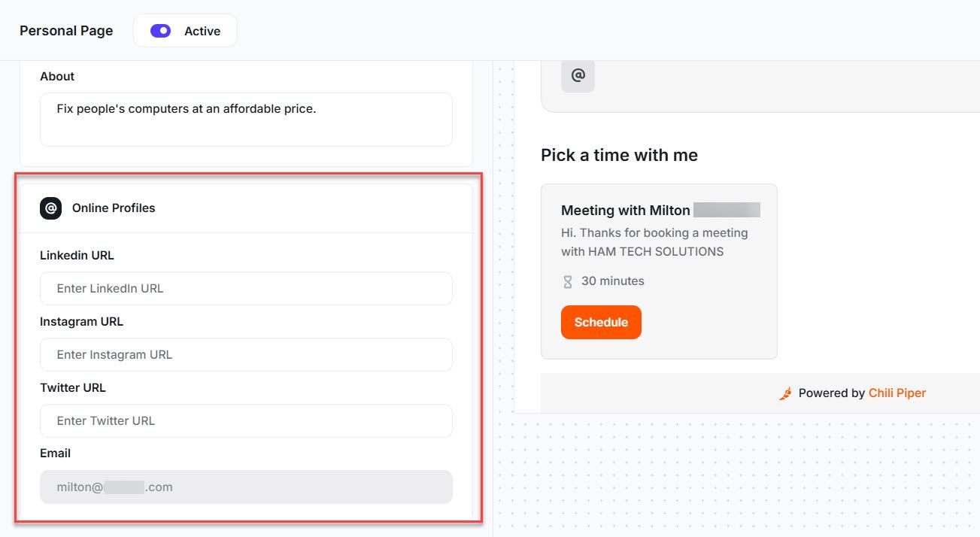Open the Chili Piper link

(x=897, y=393)
